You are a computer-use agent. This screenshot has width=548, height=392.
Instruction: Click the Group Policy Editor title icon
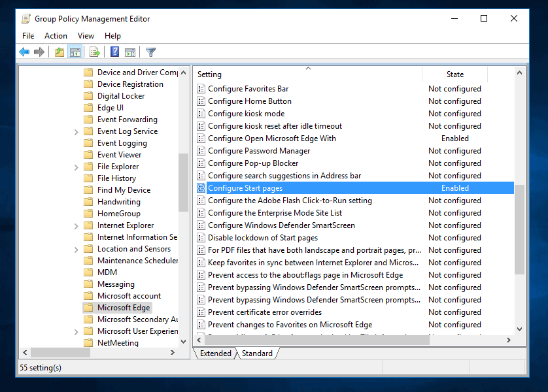[x=26, y=18]
